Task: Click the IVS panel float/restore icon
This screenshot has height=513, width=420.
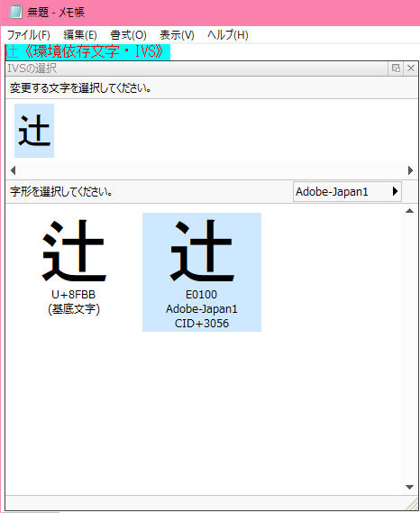Action: pyautogui.click(x=396, y=68)
